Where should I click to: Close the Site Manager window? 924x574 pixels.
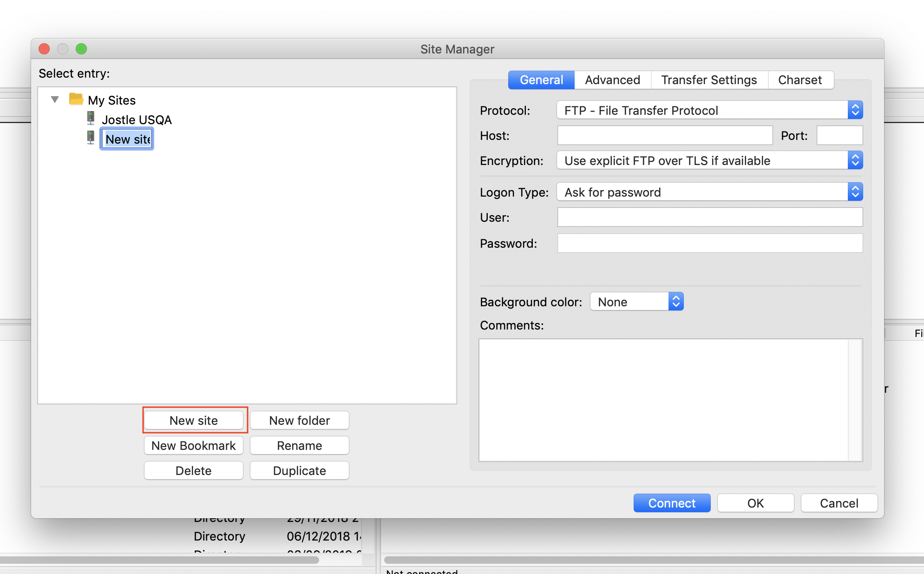44,49
